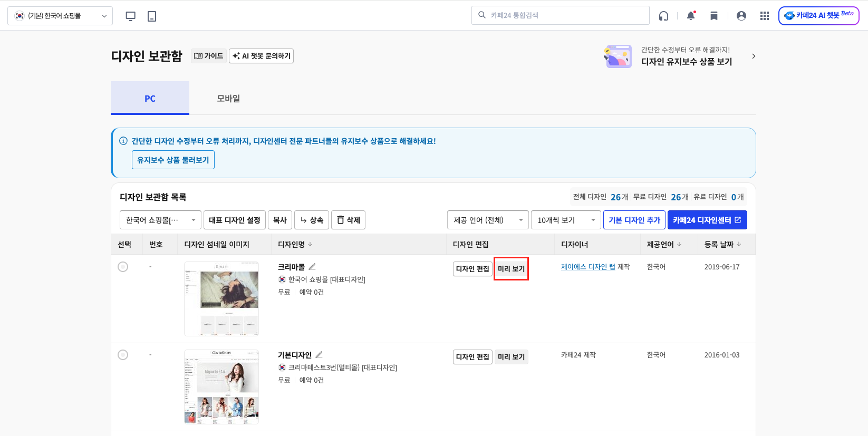Click the 카페24 통합검색 search field

[564, 15]
